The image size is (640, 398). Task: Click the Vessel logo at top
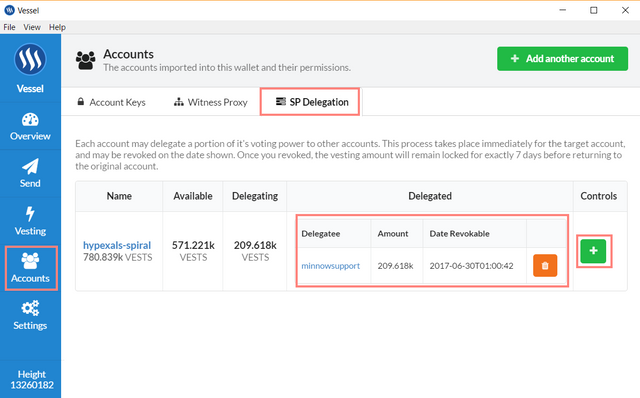pyautogui.click(x=30, y=59)
